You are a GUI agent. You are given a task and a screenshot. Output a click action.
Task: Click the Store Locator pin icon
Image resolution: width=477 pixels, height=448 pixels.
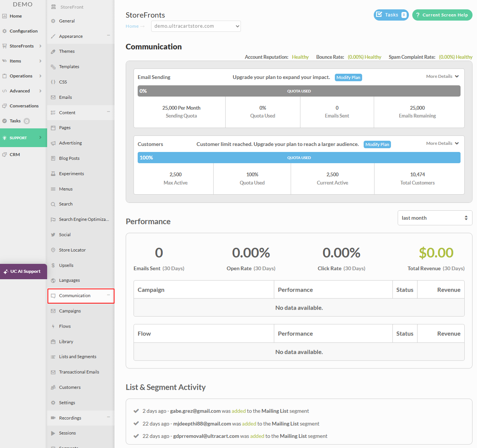(53, 250)
